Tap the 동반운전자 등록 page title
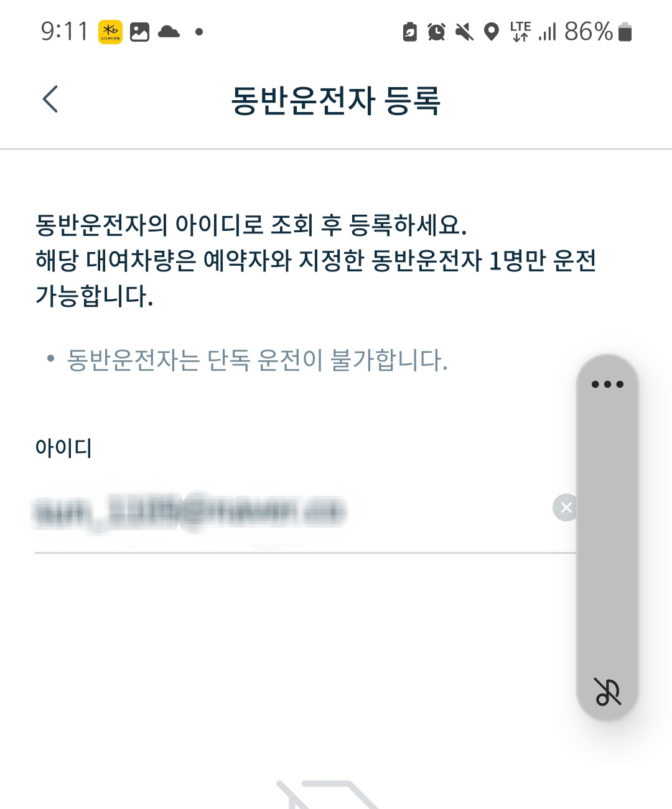 (336, 100)
